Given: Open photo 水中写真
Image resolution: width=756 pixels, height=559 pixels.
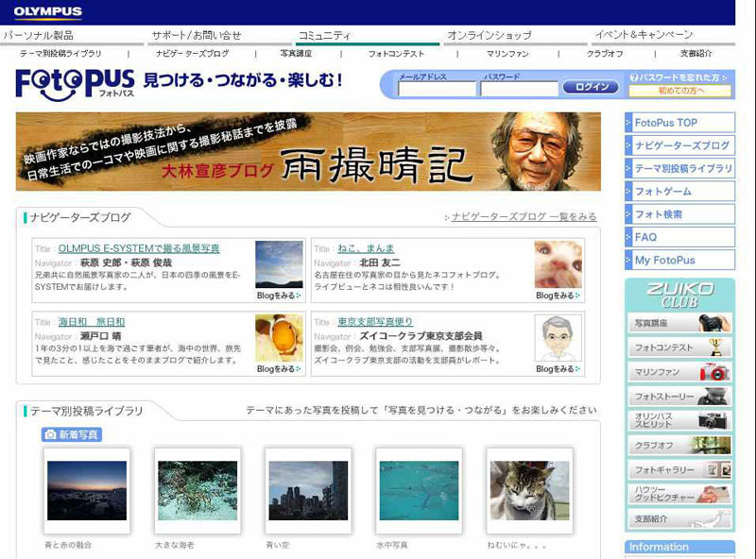Looking at the screenshot, I should [419, 491].
